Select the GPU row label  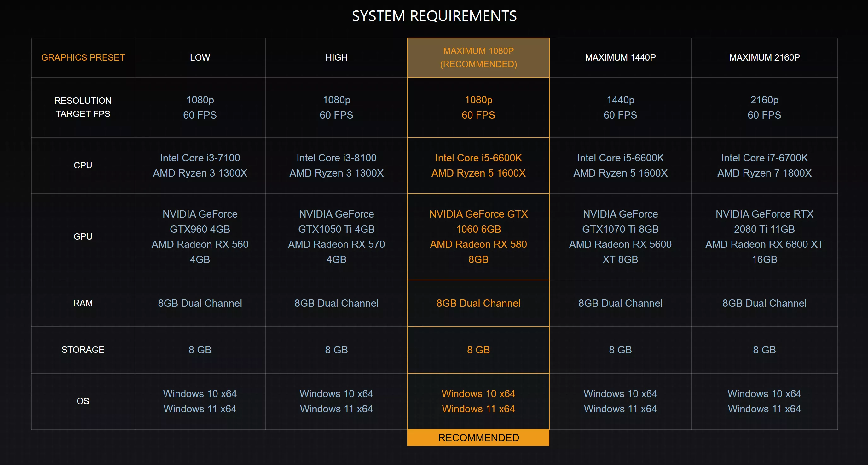[83, 236]
